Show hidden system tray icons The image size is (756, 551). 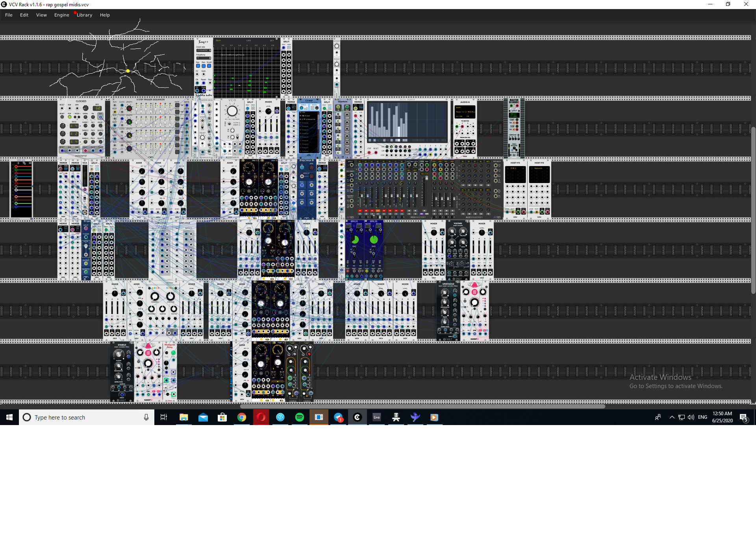tap(672, 417)
